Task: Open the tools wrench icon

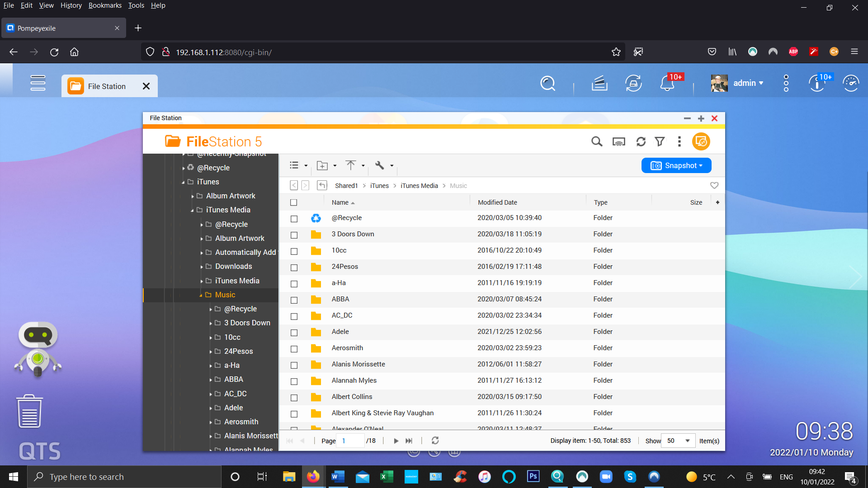Action: pos(380,165)
